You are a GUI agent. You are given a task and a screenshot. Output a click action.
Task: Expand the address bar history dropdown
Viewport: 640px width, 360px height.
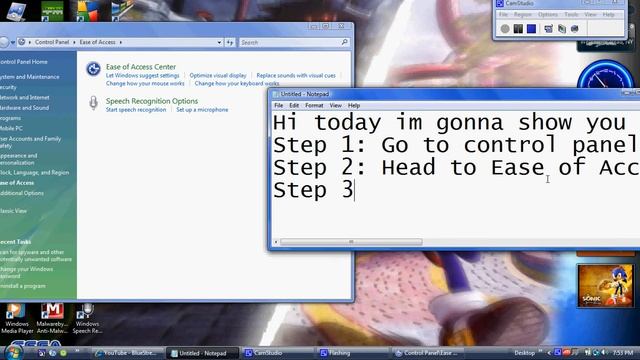tap(219, 42)
